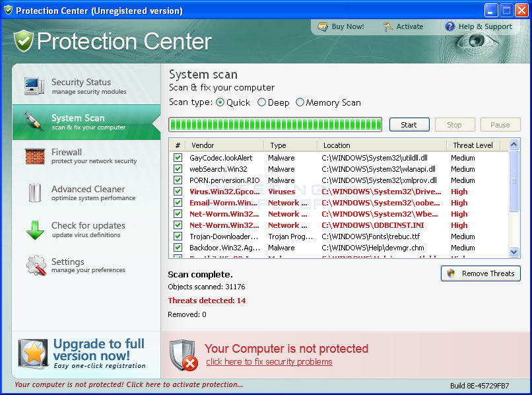The image size is (532, 395).
Task: Click the System Scan syringe icon
Action: 34,122
